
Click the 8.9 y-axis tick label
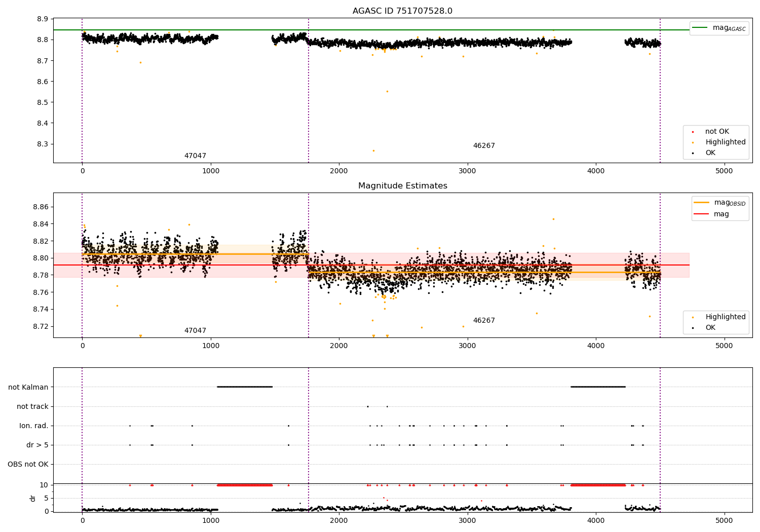tap(43, 19)
